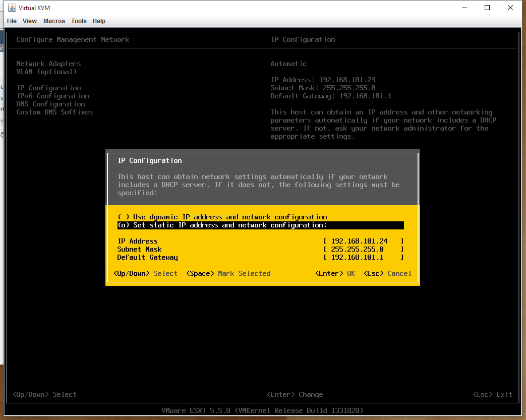Maximize the Virtual KVM window
This screenshot has width=526, height=420.
point(487,8)
